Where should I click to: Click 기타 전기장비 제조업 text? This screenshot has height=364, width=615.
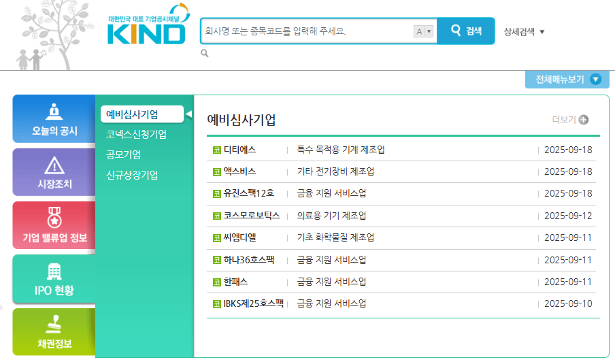tap(335, 172)
